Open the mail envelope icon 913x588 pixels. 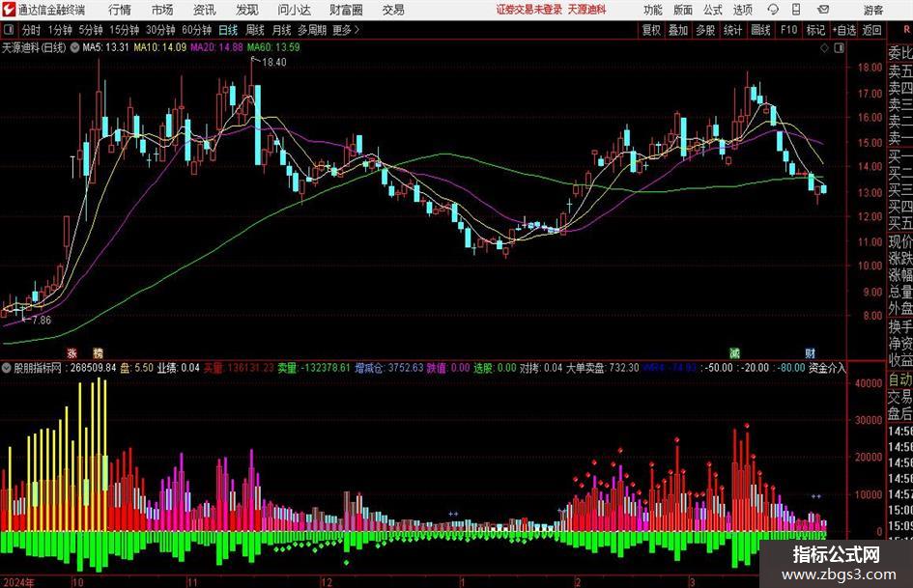[823, 10]
